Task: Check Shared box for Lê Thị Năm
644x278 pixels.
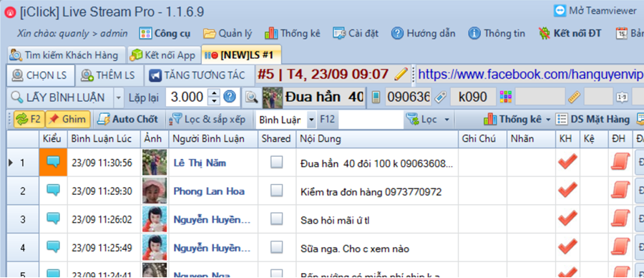Action: (x=276, y=163)
